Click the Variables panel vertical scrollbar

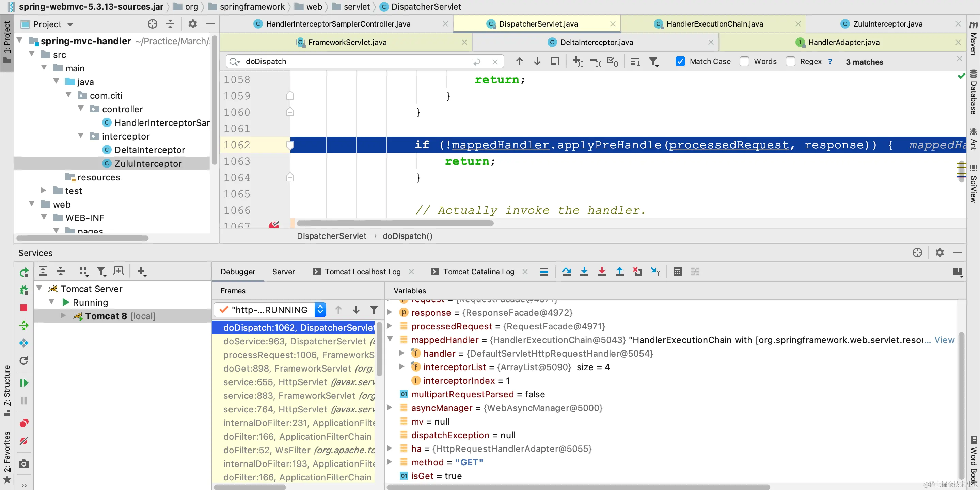(x=961, y=405)
